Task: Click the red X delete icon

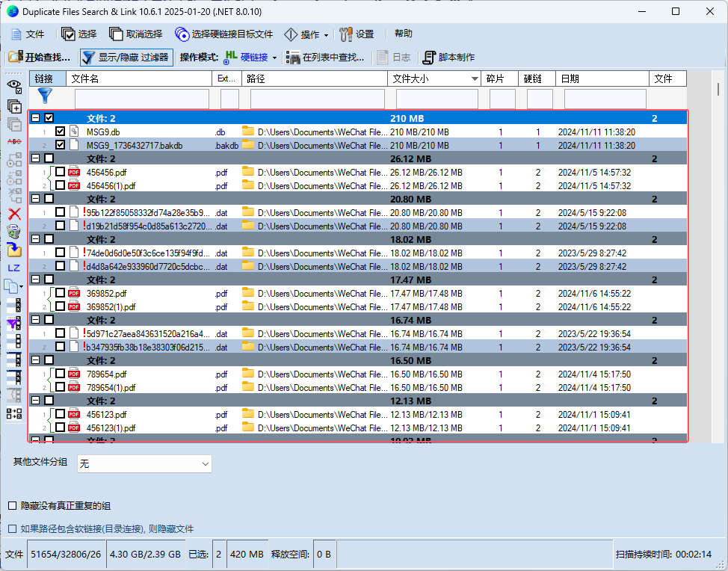Action: point(14,214)
